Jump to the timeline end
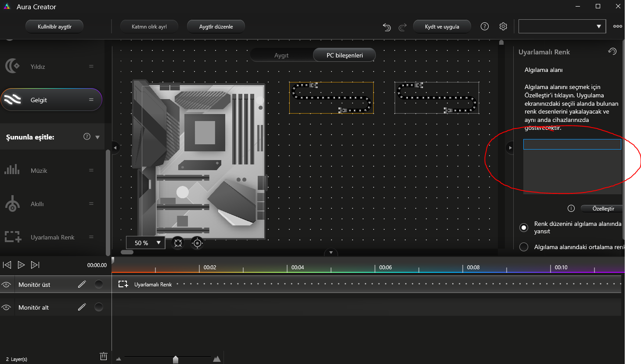 click(x=35, y=265)
